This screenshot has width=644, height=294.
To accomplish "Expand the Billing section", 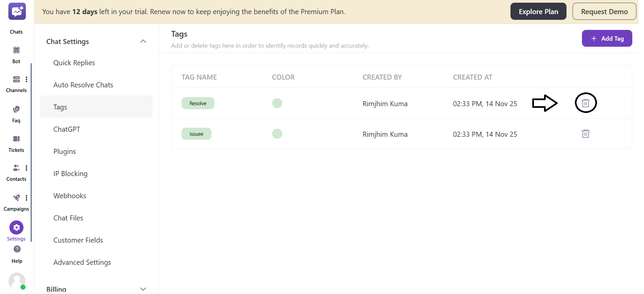I will pyautogui.click(x=143, y=289).
